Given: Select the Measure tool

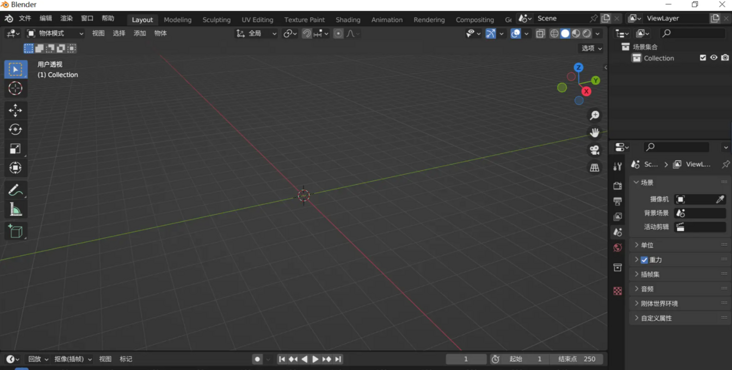Looking at the screenshot, I should point(15,209).
